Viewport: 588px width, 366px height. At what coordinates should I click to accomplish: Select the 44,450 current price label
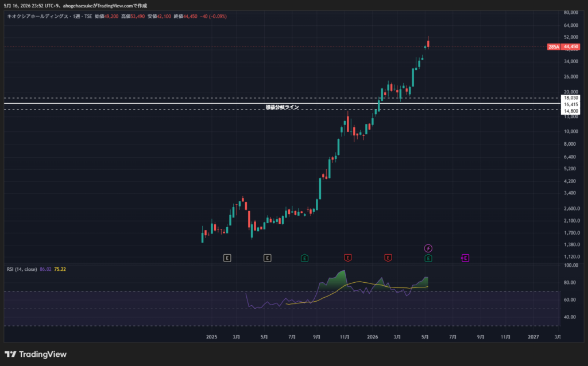[571, 47]
